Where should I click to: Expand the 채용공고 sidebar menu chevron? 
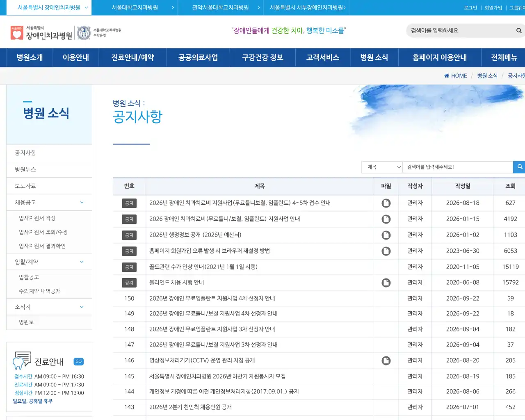pyautogui.click(x=82, y=202)
